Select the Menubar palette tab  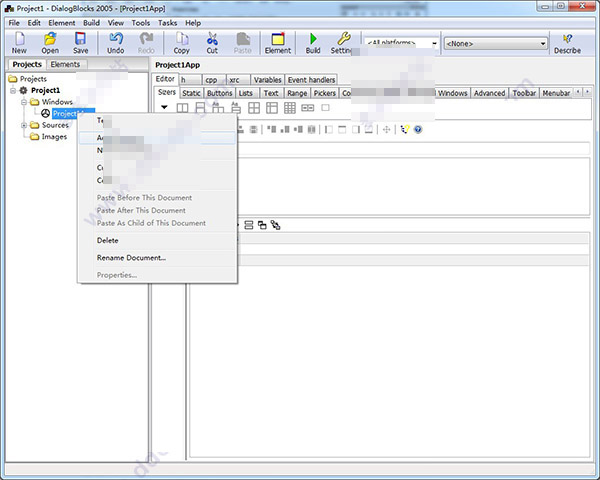pyautogui.click(x=556, y=93)
